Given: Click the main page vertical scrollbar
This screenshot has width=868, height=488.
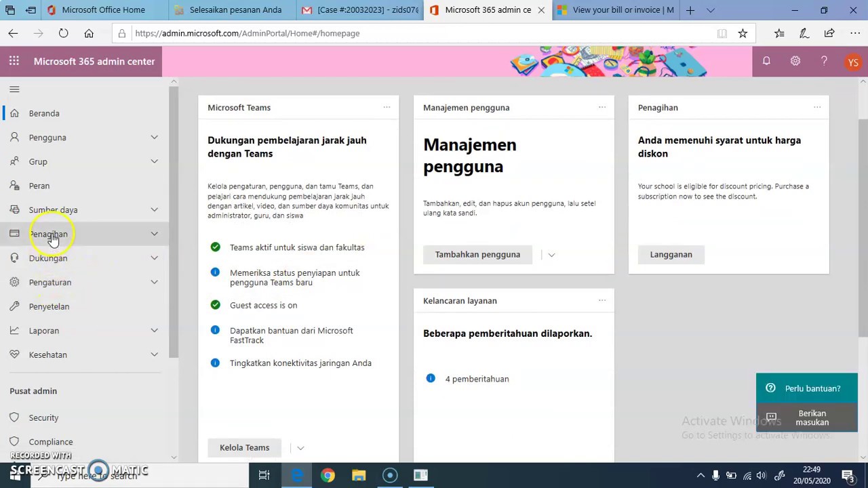Looking at the screenshot, I should [863, 227].
